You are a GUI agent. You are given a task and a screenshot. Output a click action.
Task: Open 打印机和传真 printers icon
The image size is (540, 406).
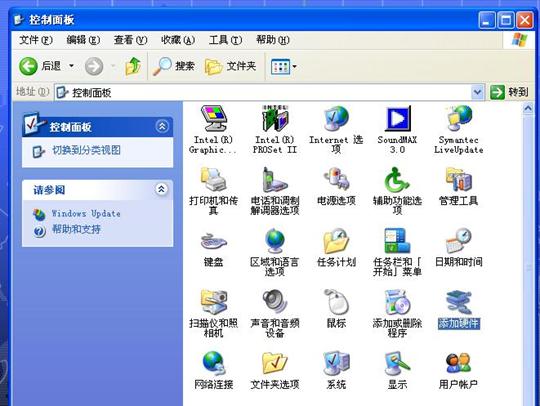214,191
